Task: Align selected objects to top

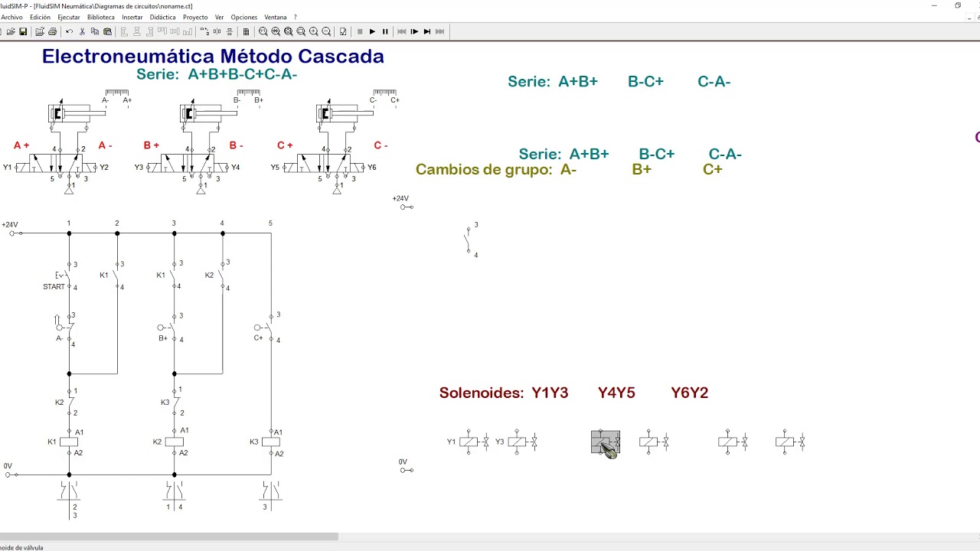Action: click(x=162, y=31)
